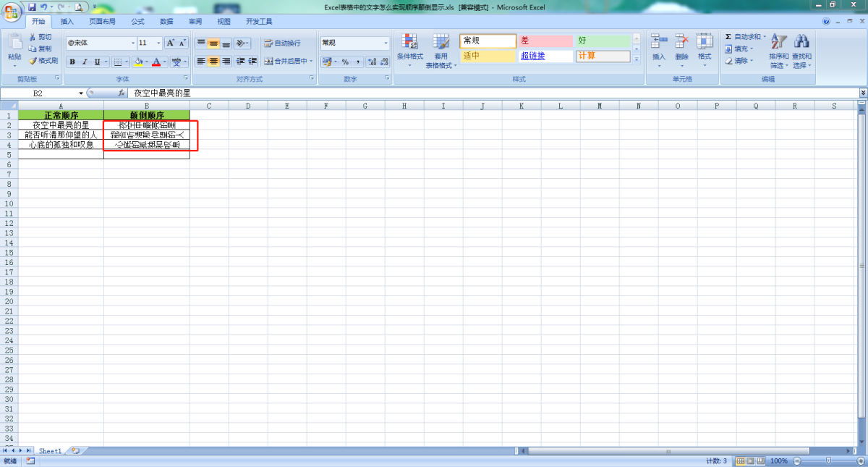Apply the 超链接 (Hyperlink) cell style

tap(546, 56)
